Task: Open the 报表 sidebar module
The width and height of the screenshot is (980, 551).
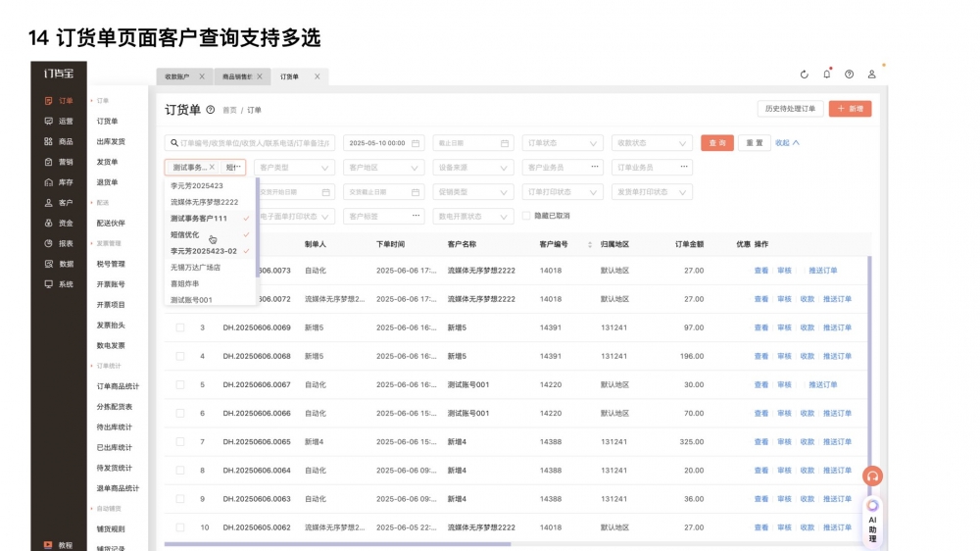Action: pyautogui.click(x=59, y=243)
